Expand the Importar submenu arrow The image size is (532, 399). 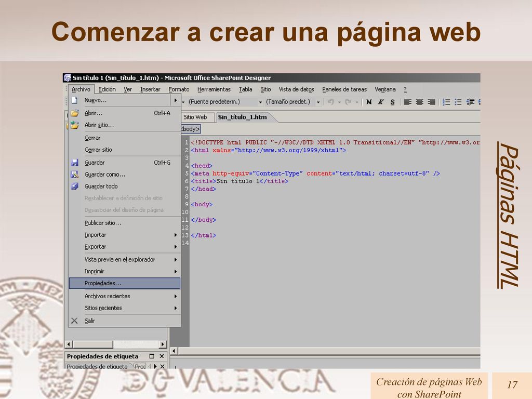176,235
